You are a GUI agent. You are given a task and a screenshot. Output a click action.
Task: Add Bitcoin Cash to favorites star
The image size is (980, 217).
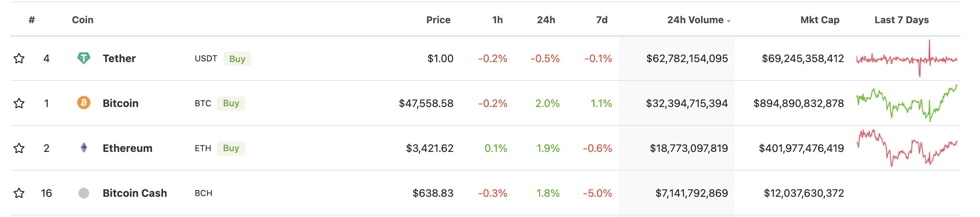click(x=19, y=193)
